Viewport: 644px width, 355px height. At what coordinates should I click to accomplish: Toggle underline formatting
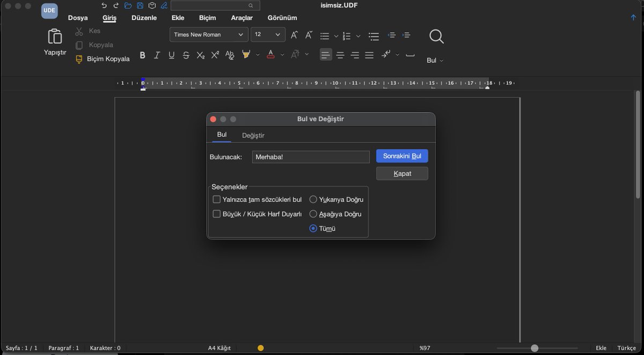coord(171,55)
